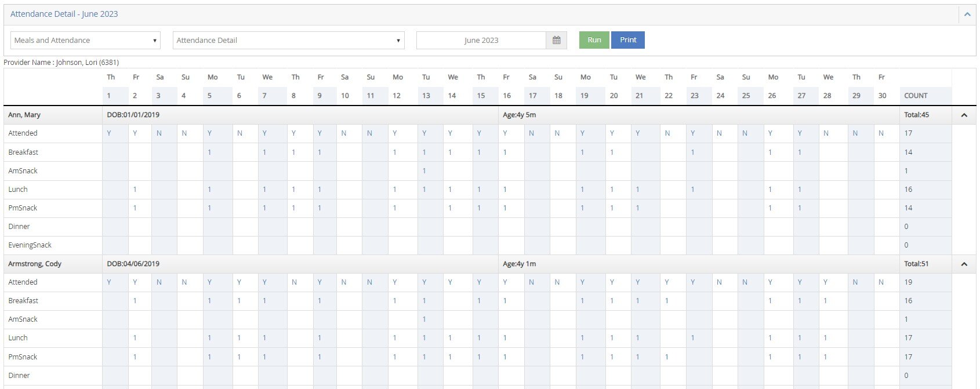
Task: Click the Attendance Detail - June 2023 title
Action: click(x=64, y=14)
